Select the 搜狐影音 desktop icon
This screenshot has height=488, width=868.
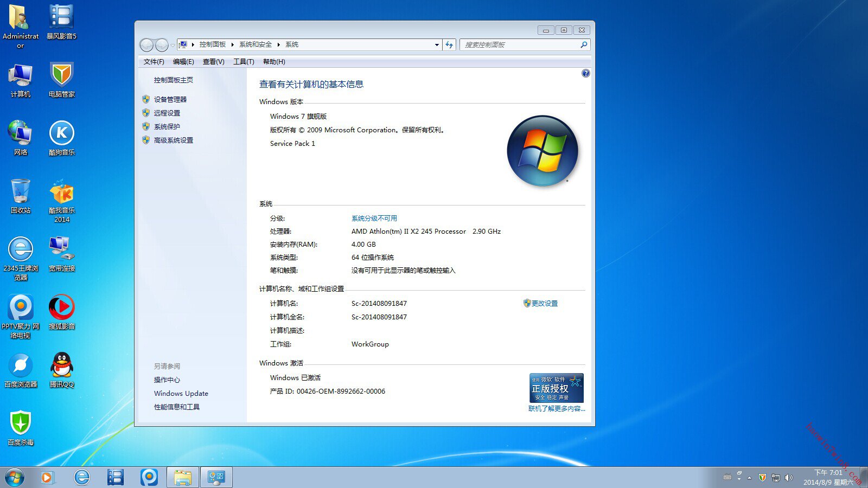pyautogui.click(x=61, y=312)
